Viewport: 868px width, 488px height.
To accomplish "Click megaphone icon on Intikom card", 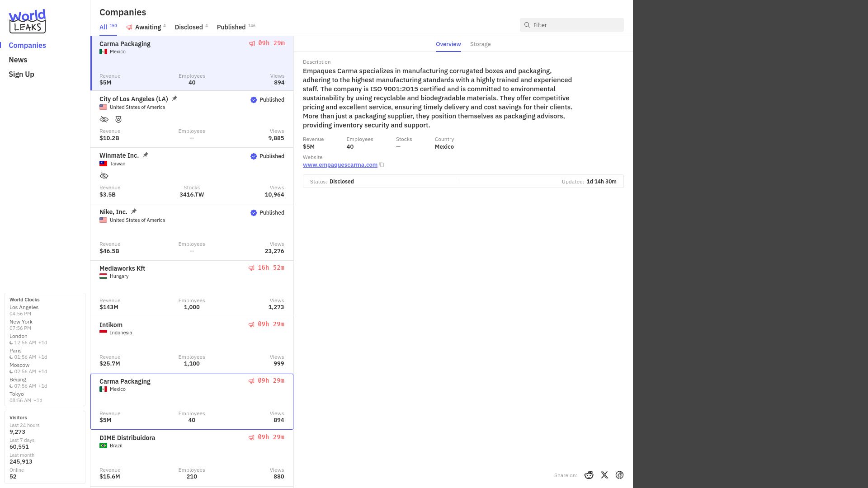I will (251, 324).
